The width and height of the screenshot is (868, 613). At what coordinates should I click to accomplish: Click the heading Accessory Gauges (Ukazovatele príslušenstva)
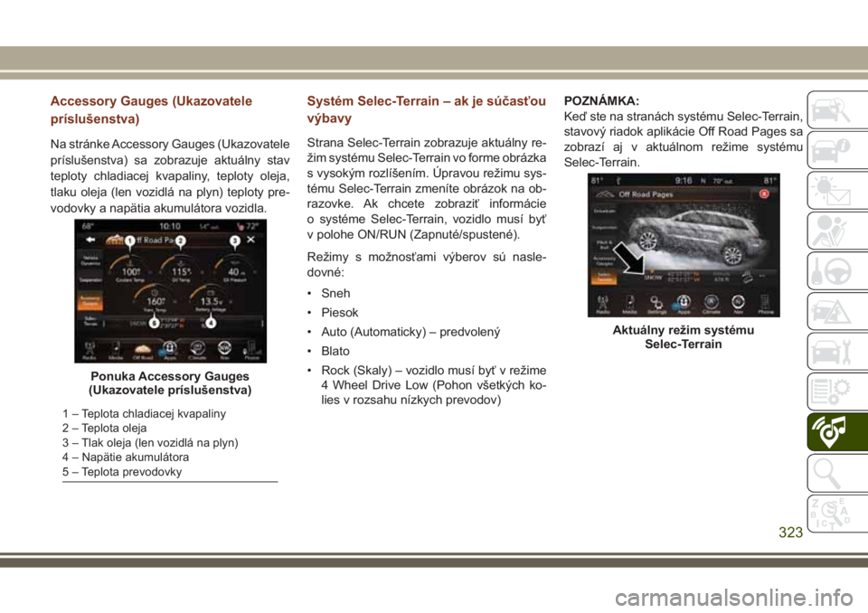(151, 109)
